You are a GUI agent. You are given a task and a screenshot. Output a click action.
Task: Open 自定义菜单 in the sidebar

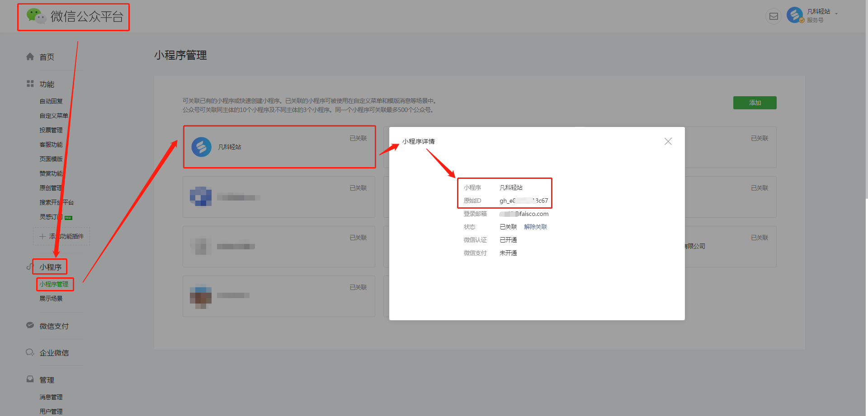54,116
